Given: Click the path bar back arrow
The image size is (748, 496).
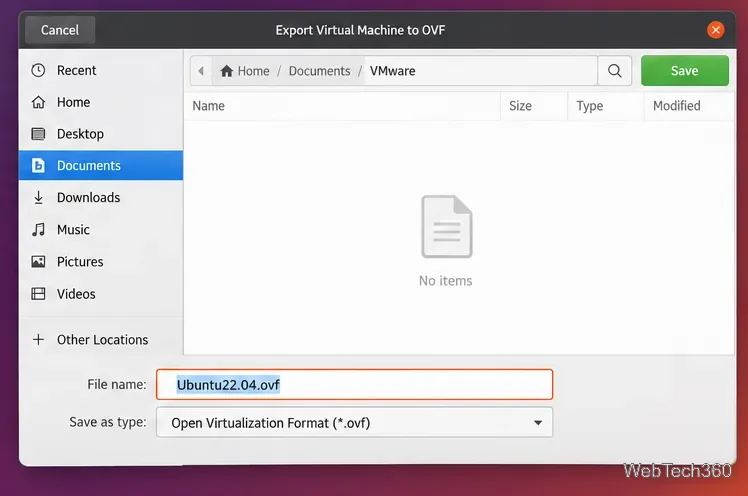Looking at the screenshot, I should [201, 71].
